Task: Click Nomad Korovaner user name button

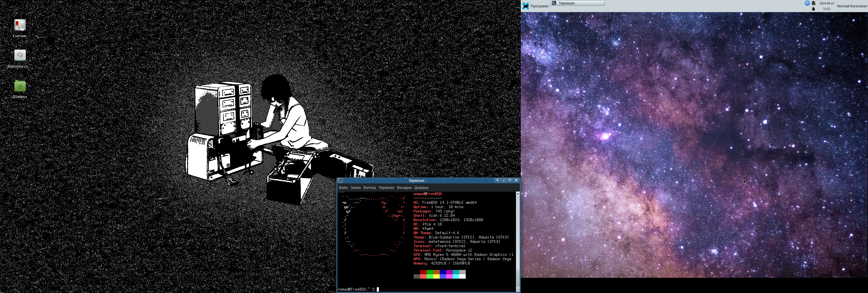Action: [x=852, y=6]
